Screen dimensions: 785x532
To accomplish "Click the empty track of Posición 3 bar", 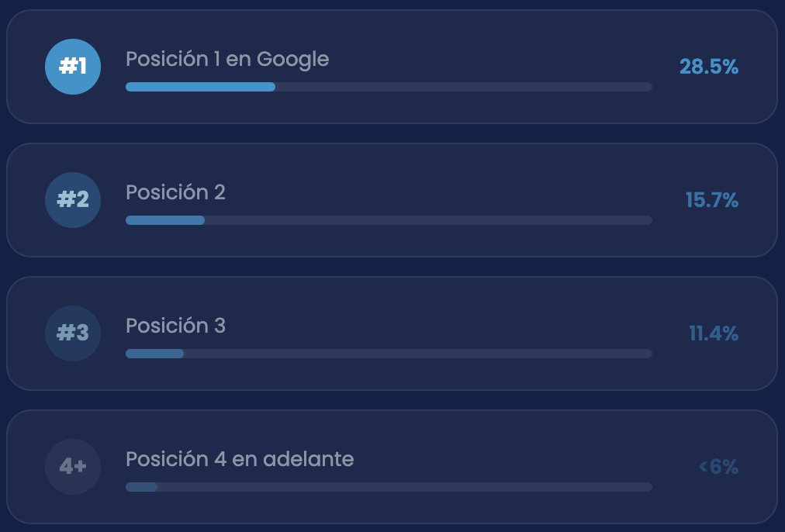I will coord(417,354).
